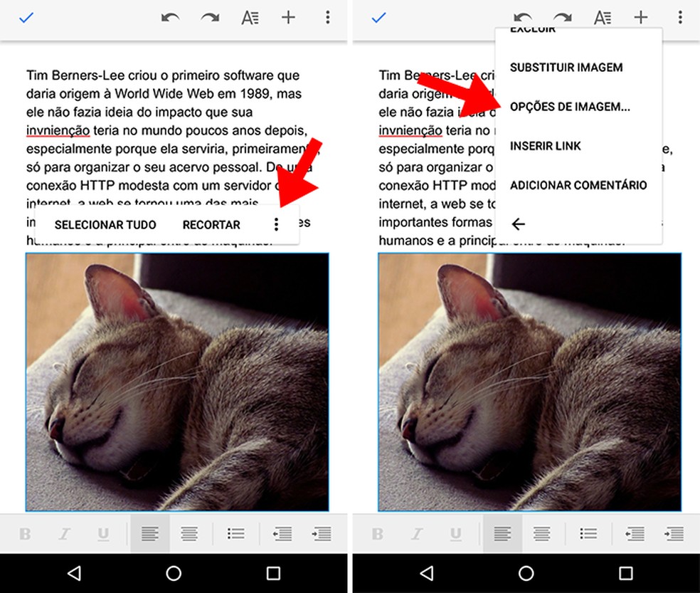
Task: Decrease paragraph indent
Action: 282,533
